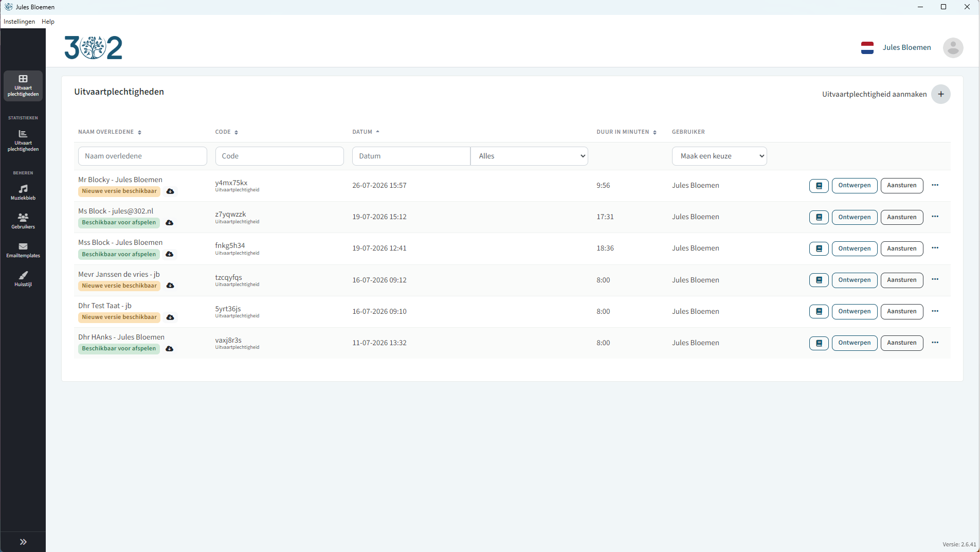Click cloud download icon for Ms Block
This screenshot has height=552, width=980.
169,223
